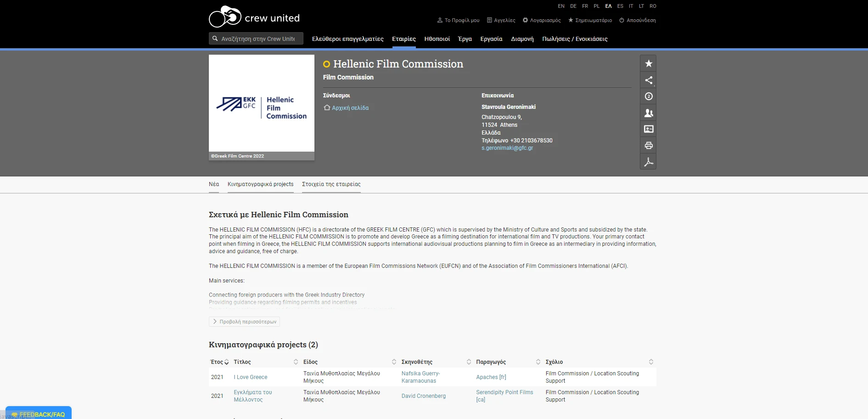Print the page using the printer icon

(x=648, y=145)
